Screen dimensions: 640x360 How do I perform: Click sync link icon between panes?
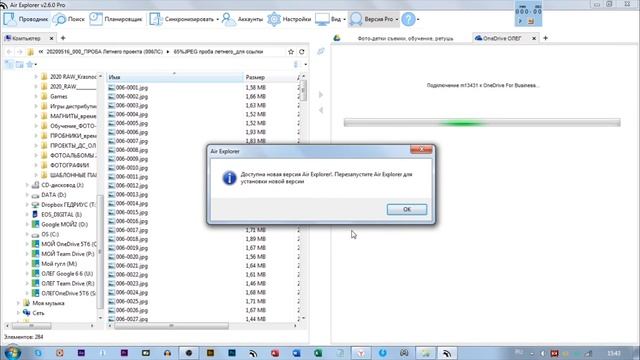click(321, 51)
